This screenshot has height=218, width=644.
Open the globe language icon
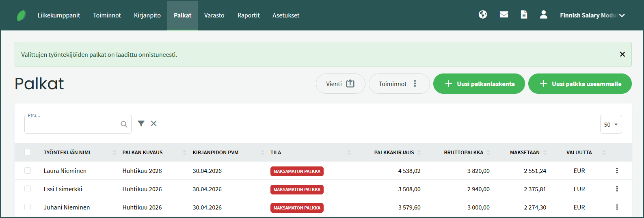click(x=483, y=15)
